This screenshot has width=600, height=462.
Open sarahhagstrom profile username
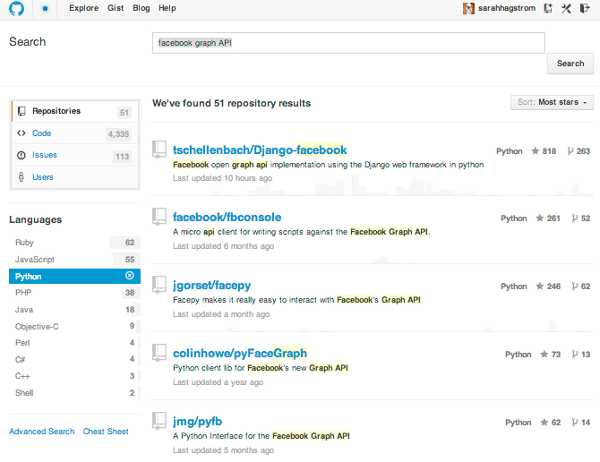pyautogui.click(x=507, y=8)
